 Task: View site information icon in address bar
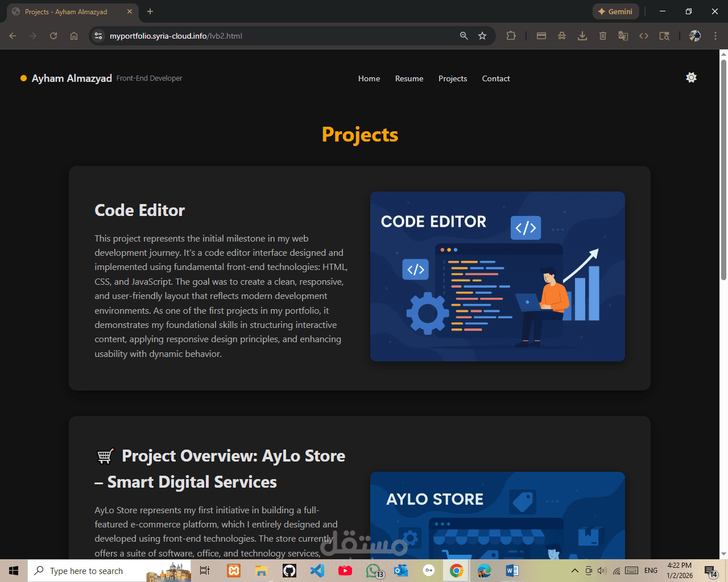(x=98, y=36)
